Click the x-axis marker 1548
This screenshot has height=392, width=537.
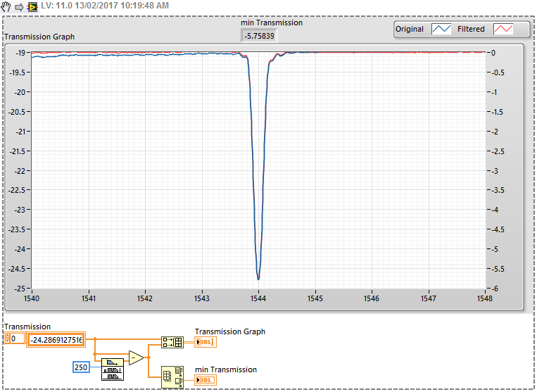(485, 298)
